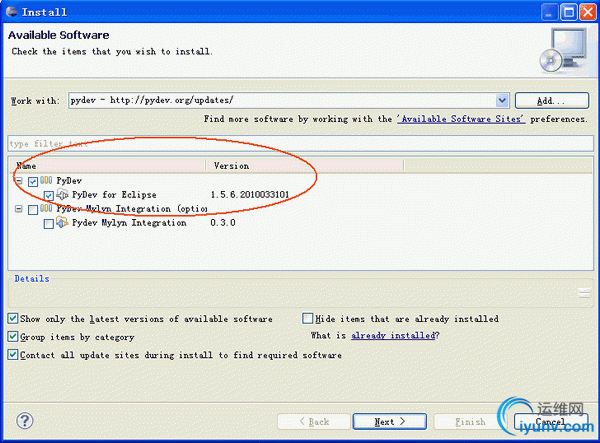Screen dimensions: 600x443
Task: Toggle Contact all update sites checkbox
Action: click(13, 355)
